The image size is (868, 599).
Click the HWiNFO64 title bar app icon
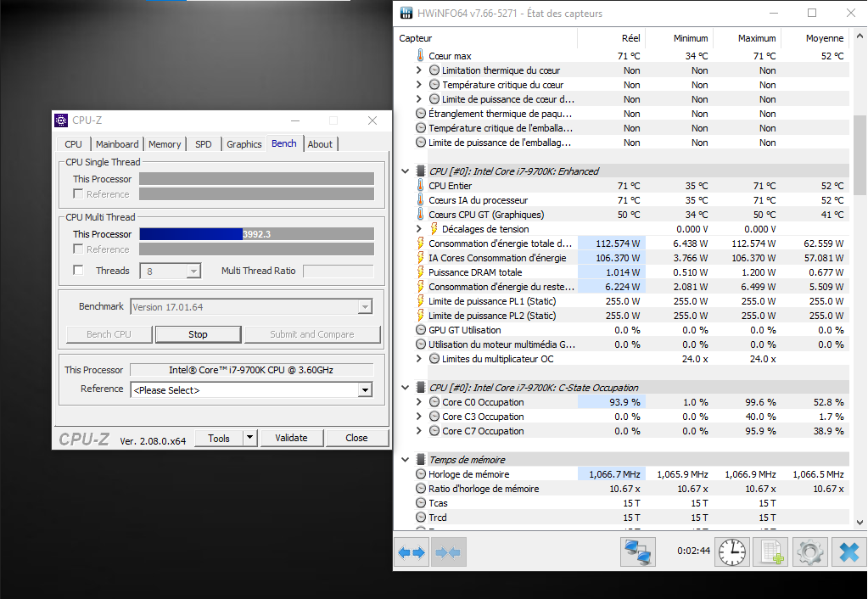406,13
